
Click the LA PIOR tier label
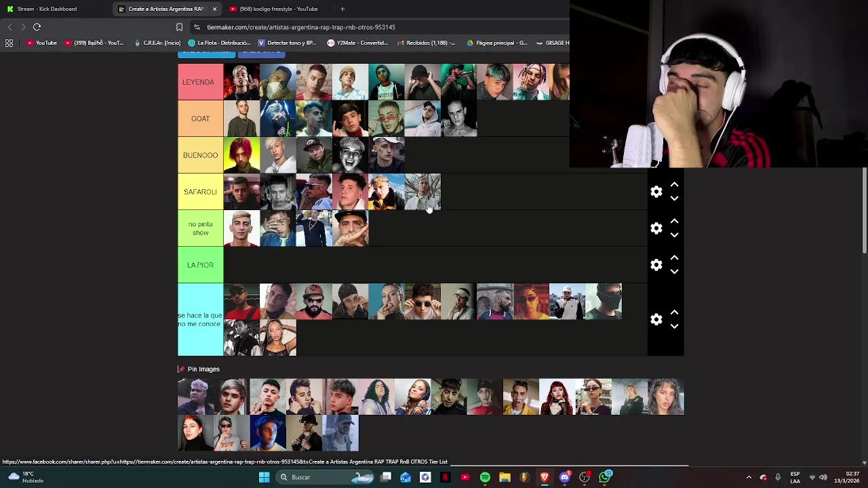point(201,265)
